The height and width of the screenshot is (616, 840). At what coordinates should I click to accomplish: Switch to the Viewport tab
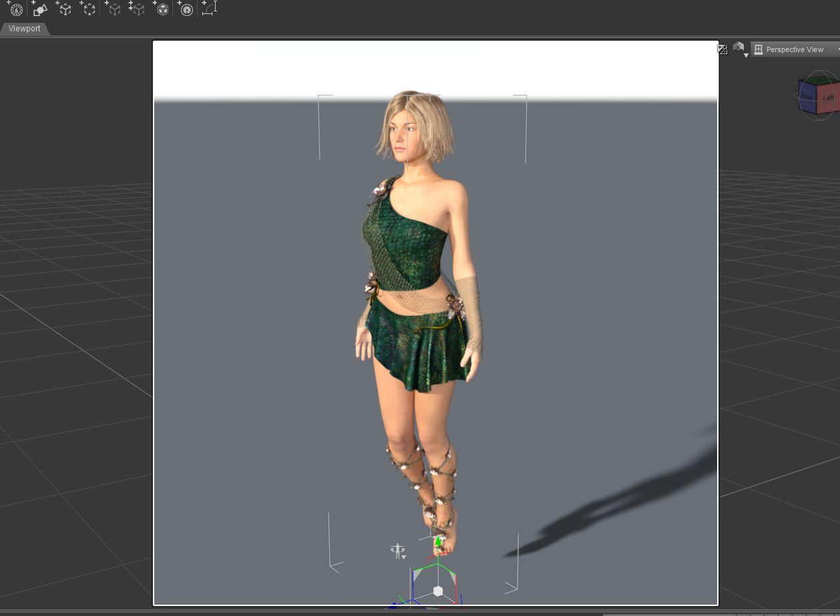click(24, 29)
